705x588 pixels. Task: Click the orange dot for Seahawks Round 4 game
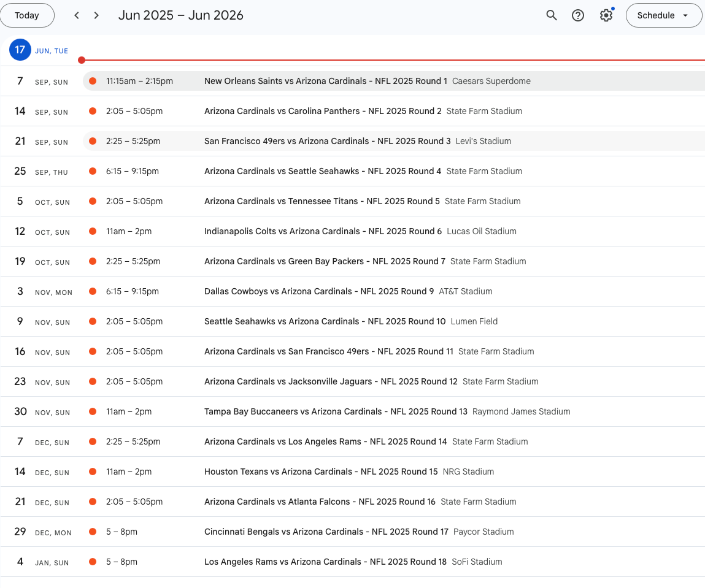[x=93, y=171]
